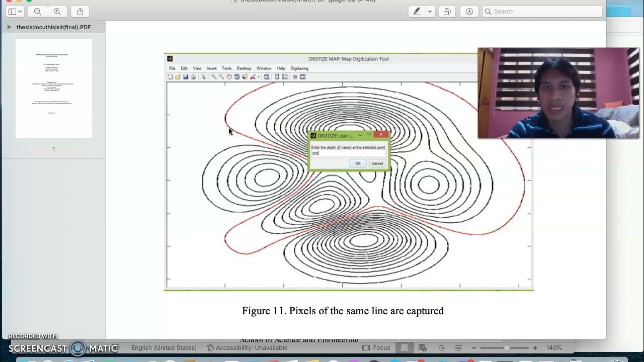Show the Markup toolbar

coord(469,12)
